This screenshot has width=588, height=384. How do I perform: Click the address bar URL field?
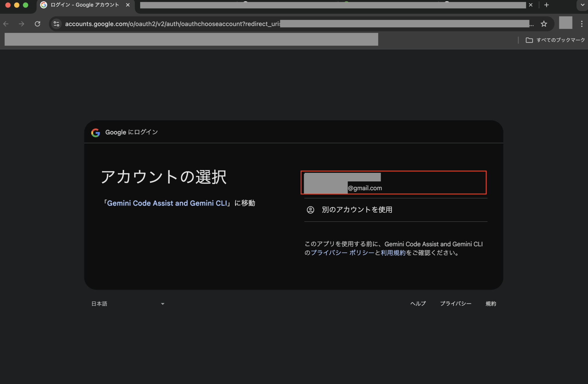172,24
